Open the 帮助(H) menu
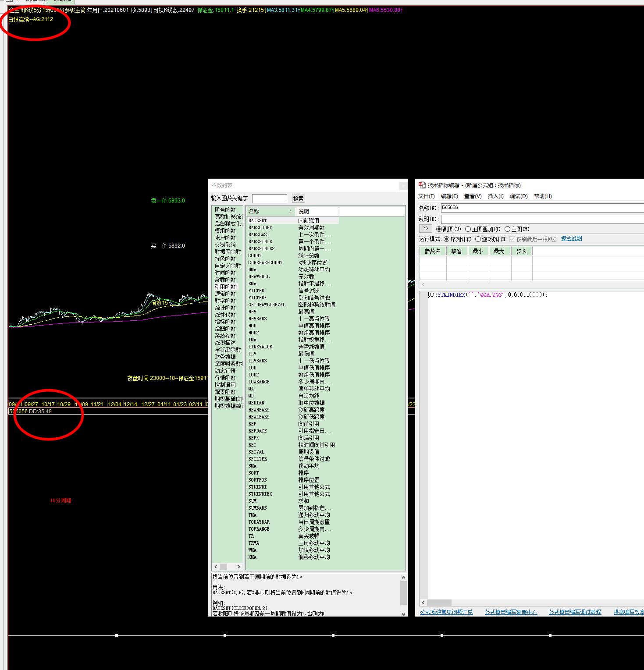The height and width of the screenshot is (670, 644). tap(543, 196)
